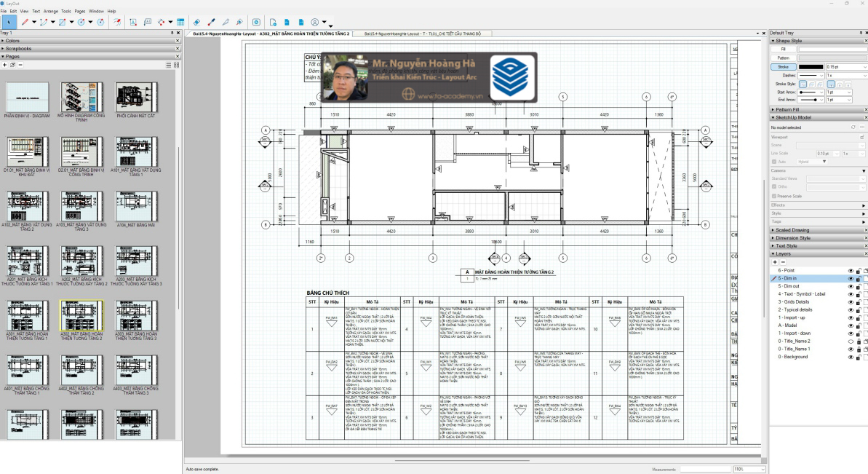Hide the 6 - Point layer
Screen dimensions: 868x474
click(851, 271)
